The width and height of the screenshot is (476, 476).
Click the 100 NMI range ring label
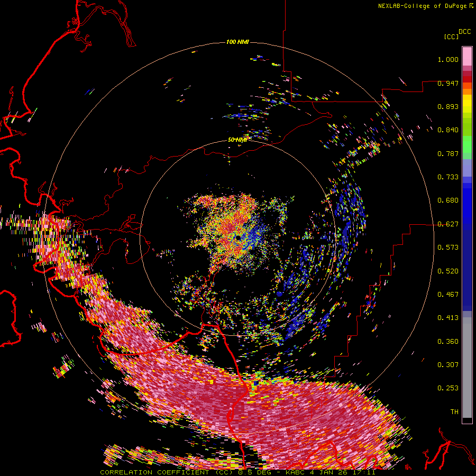click(237, 42)
